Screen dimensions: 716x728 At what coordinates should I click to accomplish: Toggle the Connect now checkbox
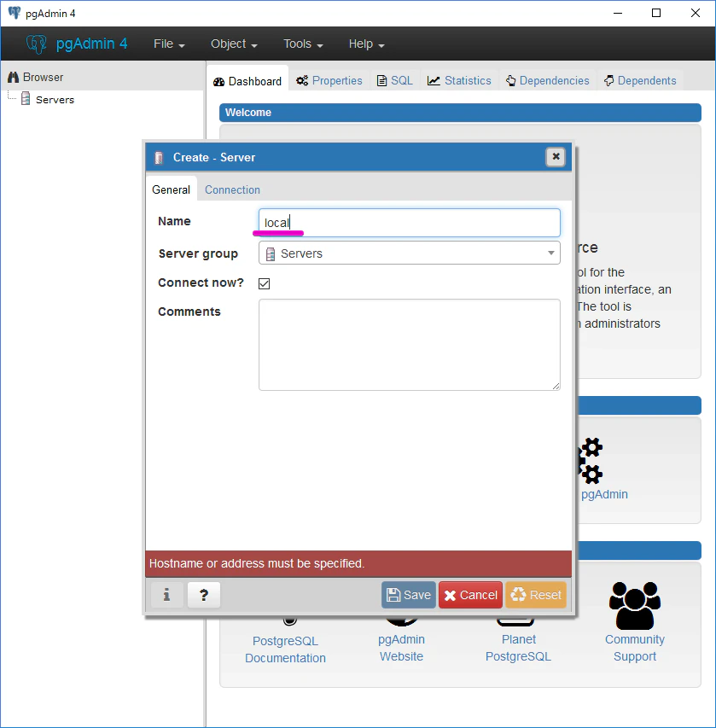[x=265, y=283]
